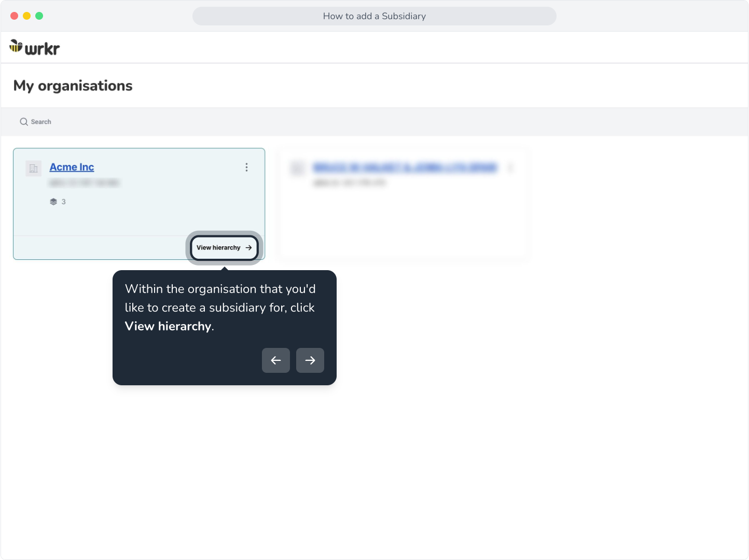
Task: Click the layers icon showing 3 subsidiaries
Action: point(53,202)
